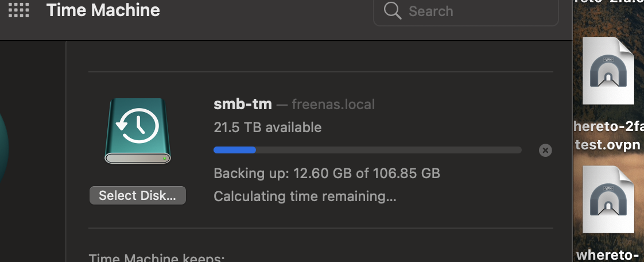The width and height of the screenshot is (644, 262).
Task: Click the freenas.local server label
Action: (333, 104)
